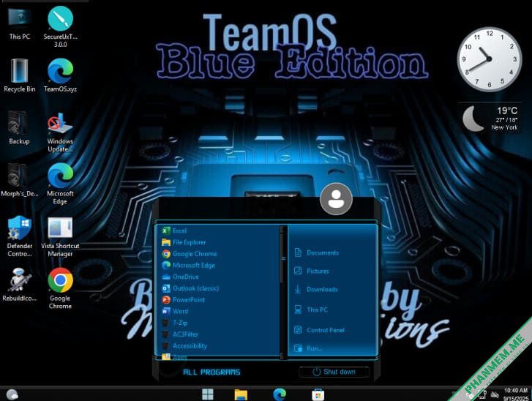Open the SecureUxTheme 3.0.0 desktop shortcut

coord(61,26)
